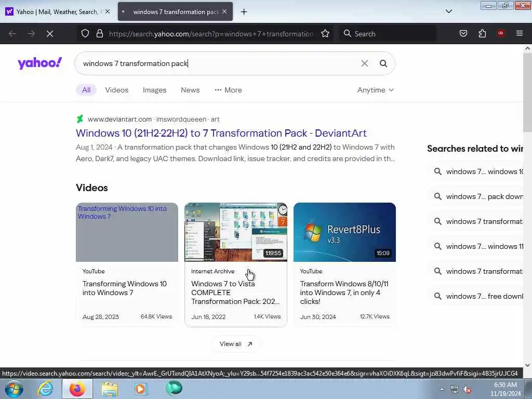Click the Internet Archive source label
This screenshot has width=532, height=399.
(212, 271)
